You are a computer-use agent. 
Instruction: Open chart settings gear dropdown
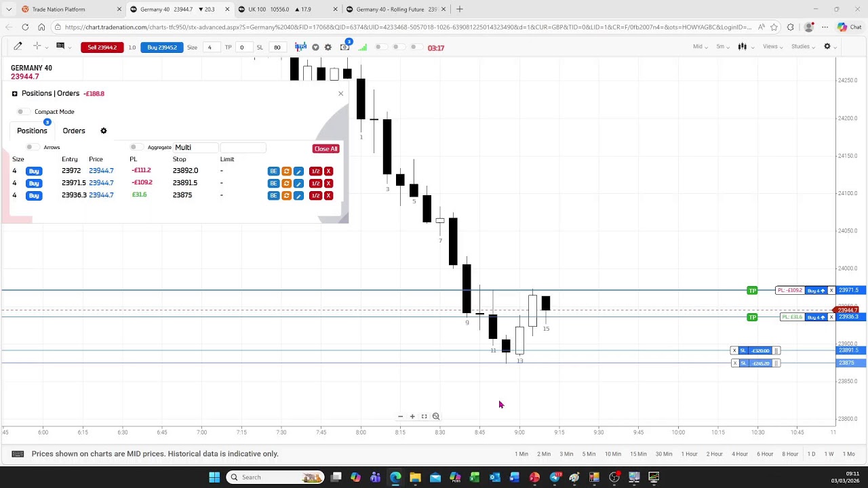[830, 47]
